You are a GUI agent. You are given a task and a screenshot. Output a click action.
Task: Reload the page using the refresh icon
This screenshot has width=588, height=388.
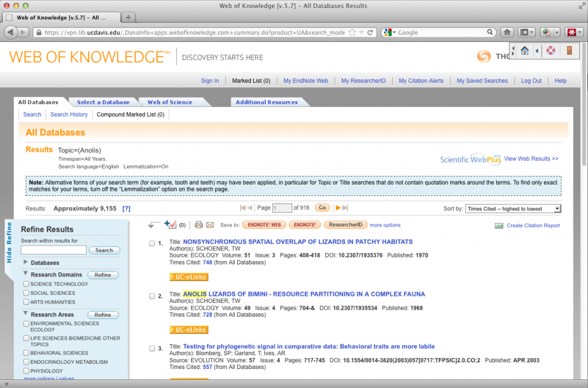point(370,33)
